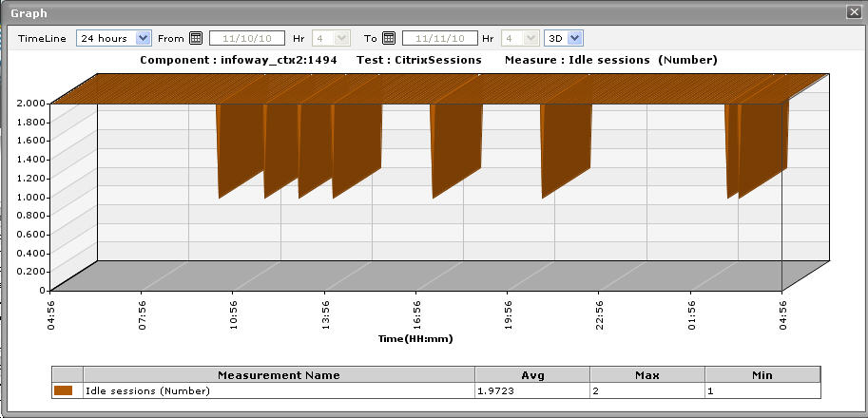
Task: Open the To Hr dropdown
Action: [520, 38]
